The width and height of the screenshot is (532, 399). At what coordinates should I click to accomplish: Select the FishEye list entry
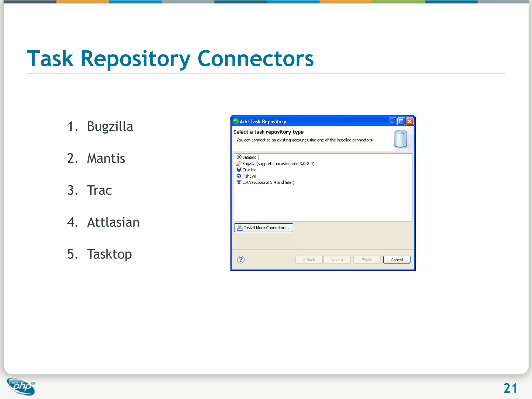[249, 176]
